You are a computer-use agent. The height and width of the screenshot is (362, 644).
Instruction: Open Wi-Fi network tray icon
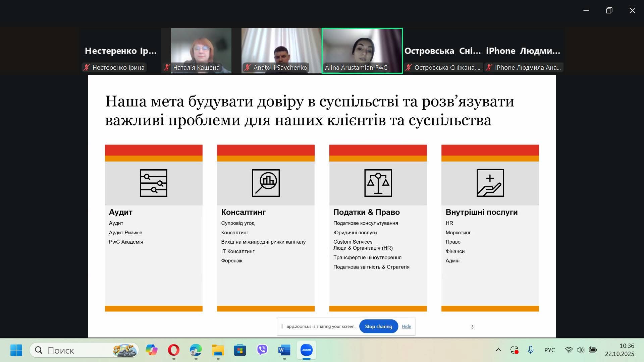(x=569, y=350)
